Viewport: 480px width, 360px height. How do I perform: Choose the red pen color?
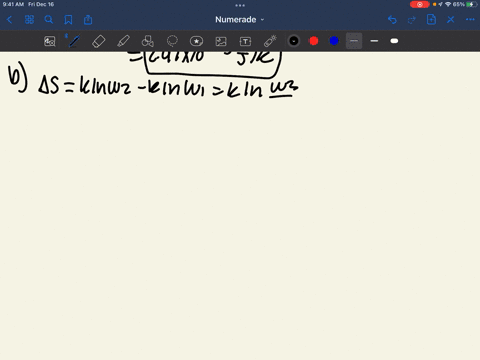[x=314, y=41]
